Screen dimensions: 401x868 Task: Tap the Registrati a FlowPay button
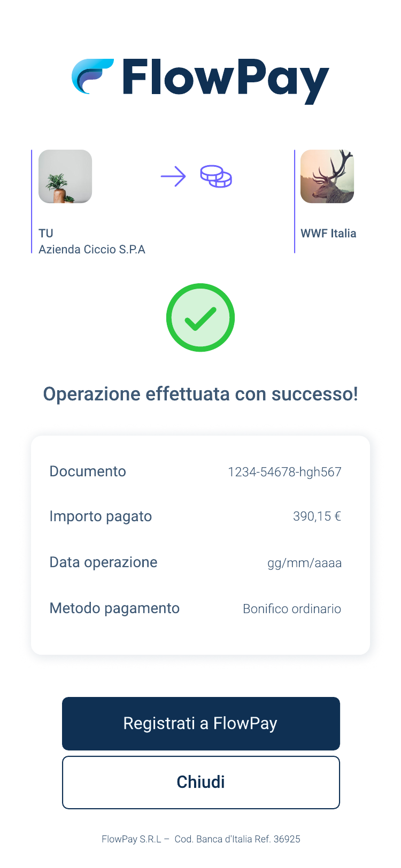[x=201, y=724]
